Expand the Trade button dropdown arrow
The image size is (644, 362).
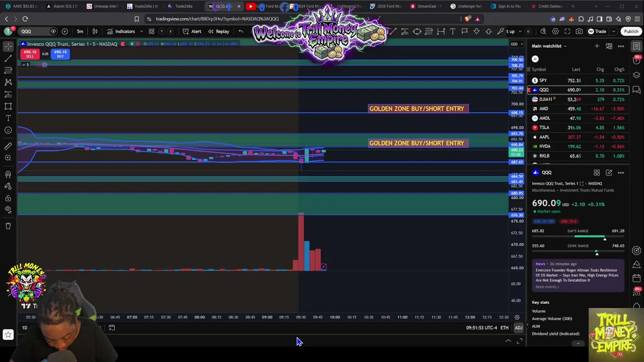[x=613, y=31]
